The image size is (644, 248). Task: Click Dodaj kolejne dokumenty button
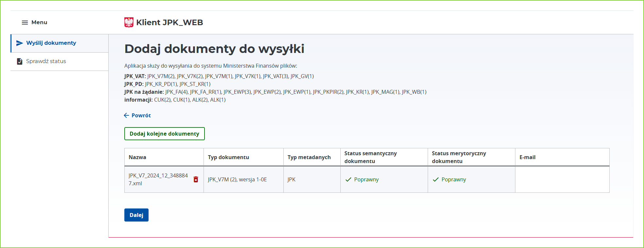[165, 134]
